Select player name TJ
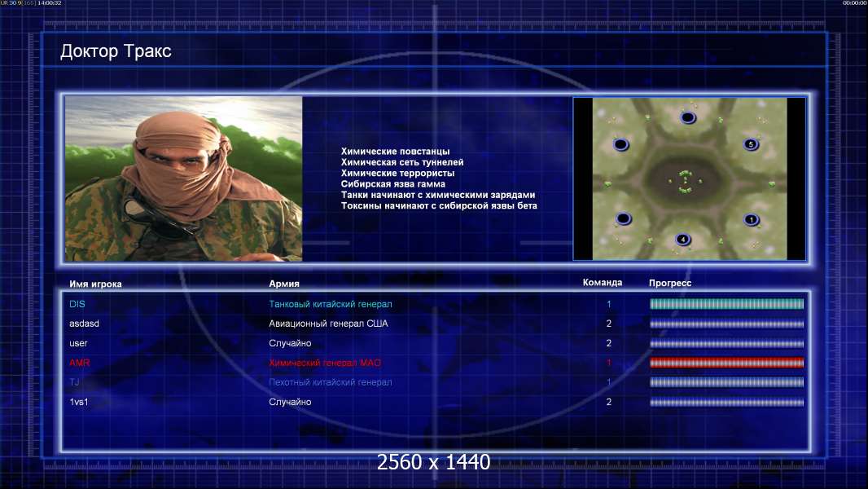 74,382
